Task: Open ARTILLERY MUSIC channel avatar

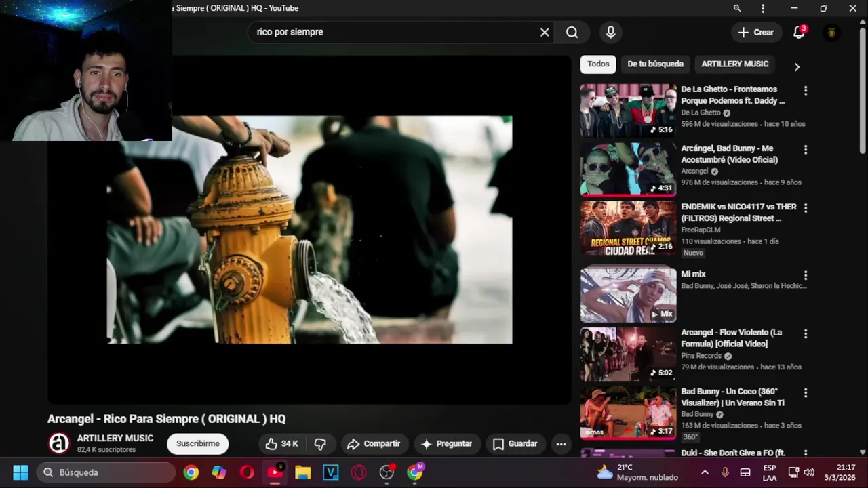Action: coord(59,443)
